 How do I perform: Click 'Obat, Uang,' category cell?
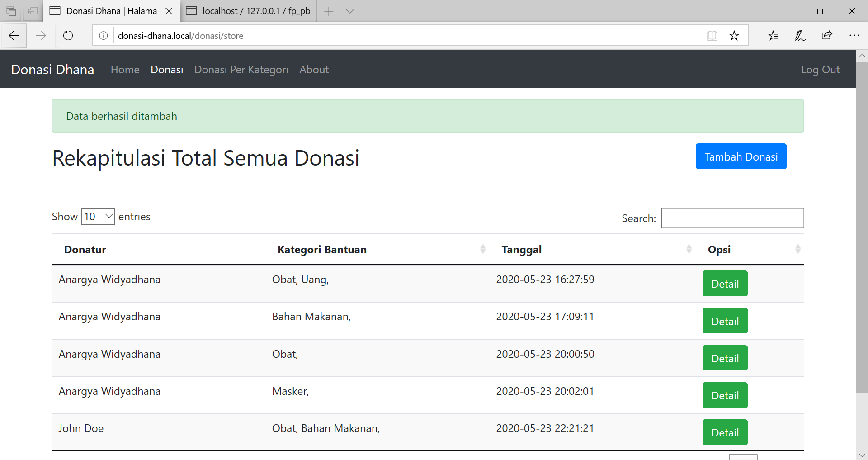[x=300, y=280]
